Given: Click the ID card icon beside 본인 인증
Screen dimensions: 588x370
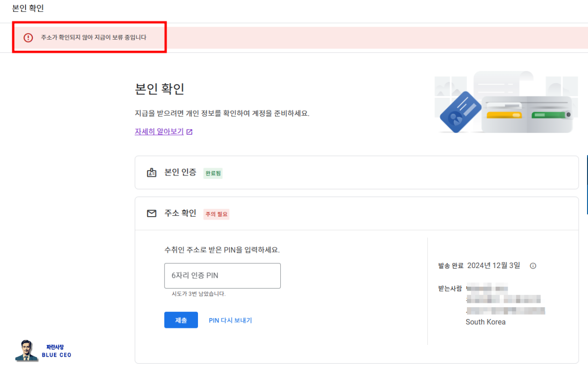Looking at the screenshot, I should (152, 173).
